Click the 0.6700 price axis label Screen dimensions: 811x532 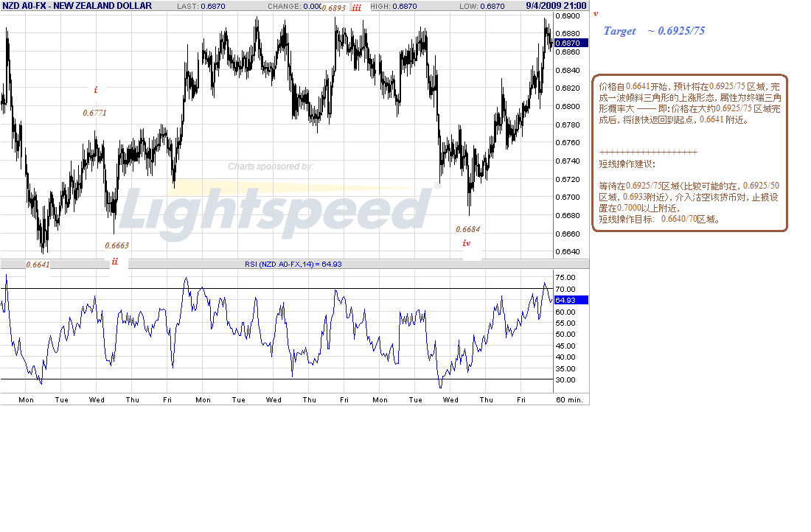[568, 197]
